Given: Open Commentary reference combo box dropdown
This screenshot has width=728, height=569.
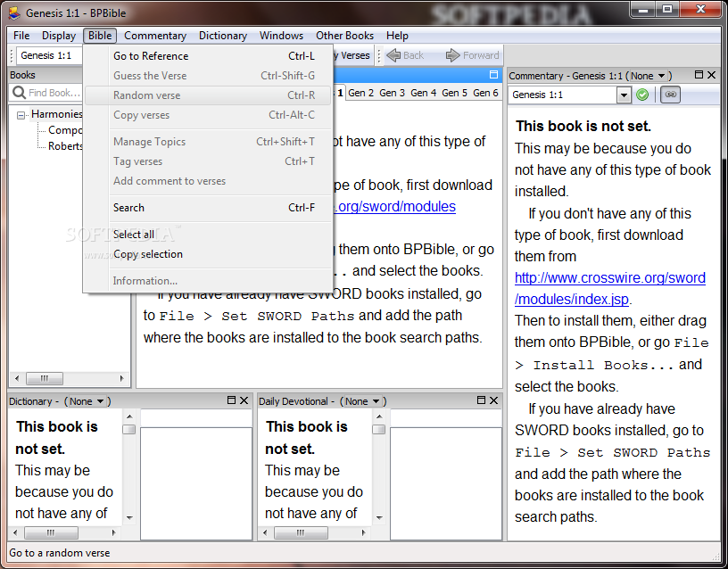Looking at the screenshot, I should (624, 95).
